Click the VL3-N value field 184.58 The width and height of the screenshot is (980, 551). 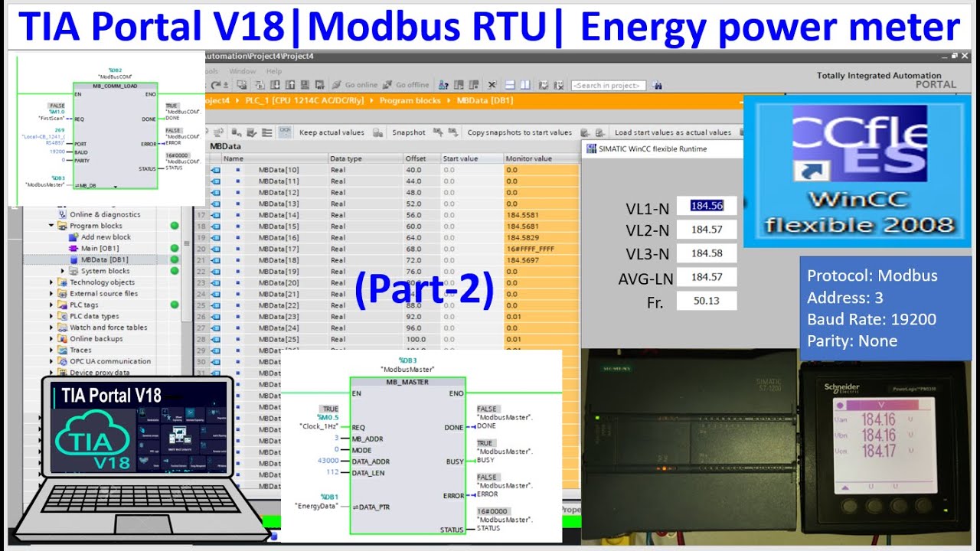(x=707, y=253)
